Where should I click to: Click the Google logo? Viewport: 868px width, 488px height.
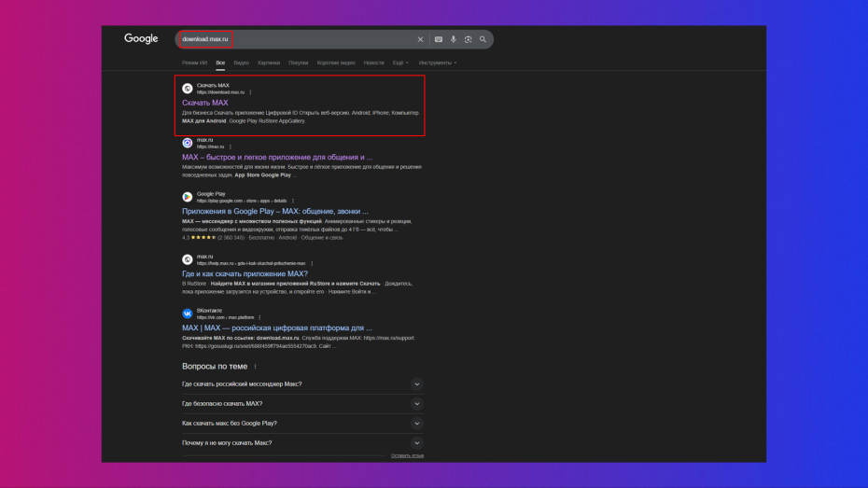141,39
